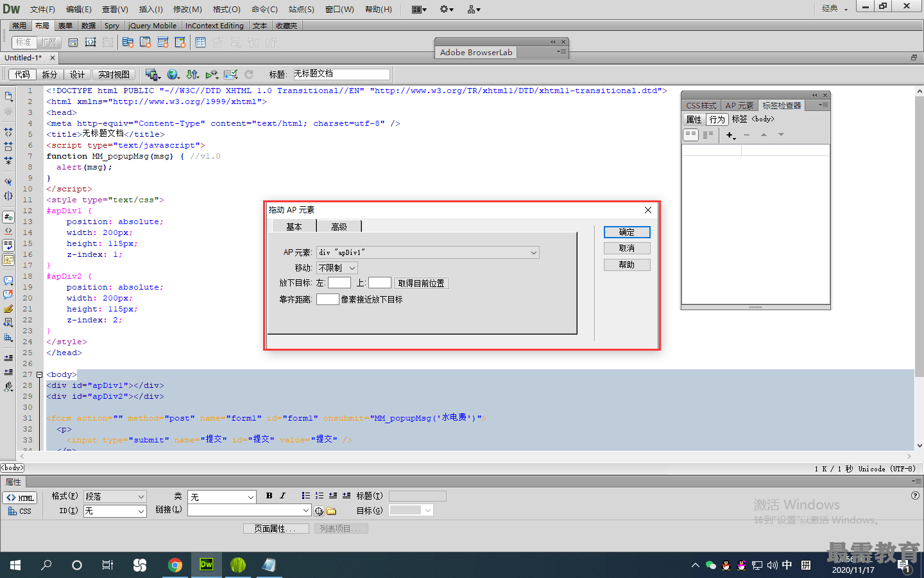
Task: Open Link combo box dropdown
Action: click(x=306, y=510)
